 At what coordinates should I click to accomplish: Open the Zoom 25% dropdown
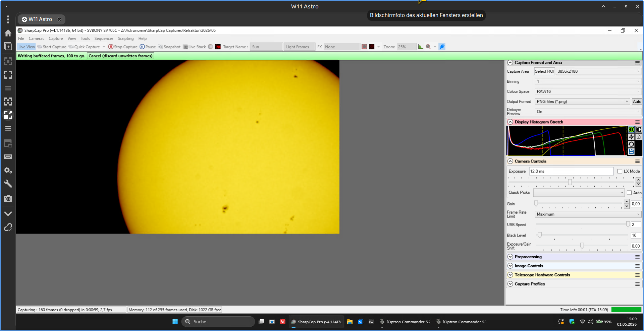coord(407,47)
